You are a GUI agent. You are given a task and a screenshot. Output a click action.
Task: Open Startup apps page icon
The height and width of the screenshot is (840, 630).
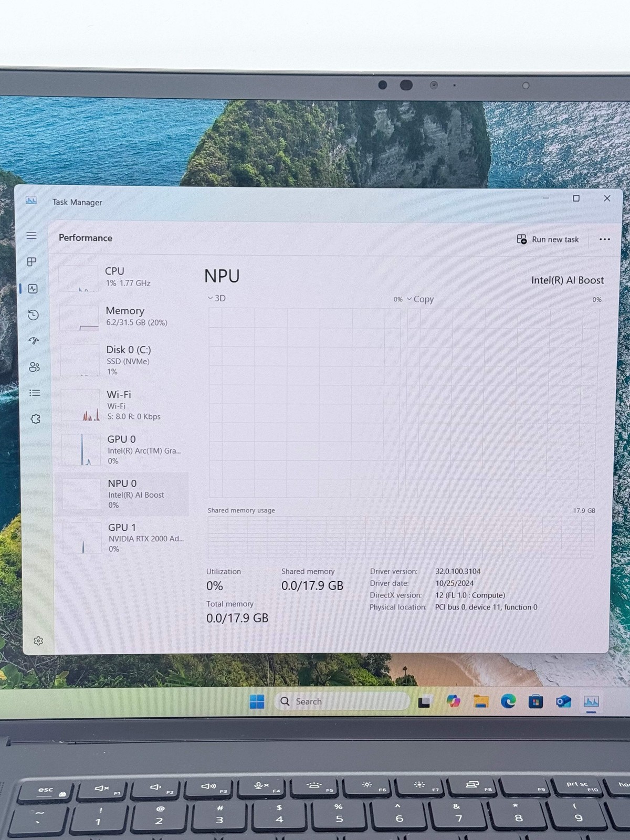34,341
